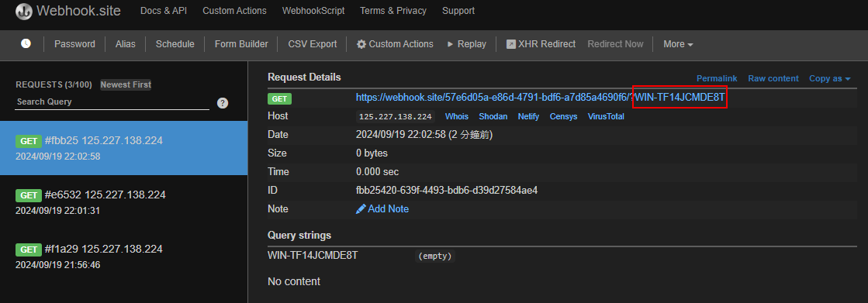
Task: Expand the Copy as dropdown
Action: point(830,78)
